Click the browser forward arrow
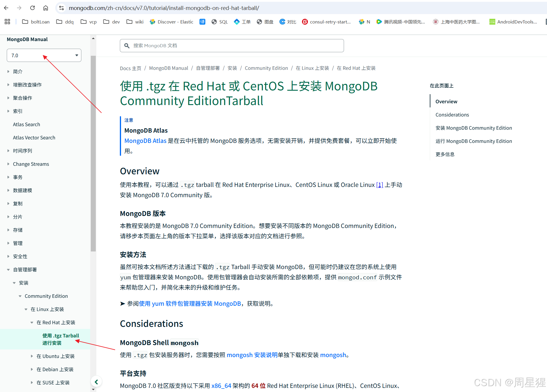 pos(19,8)
